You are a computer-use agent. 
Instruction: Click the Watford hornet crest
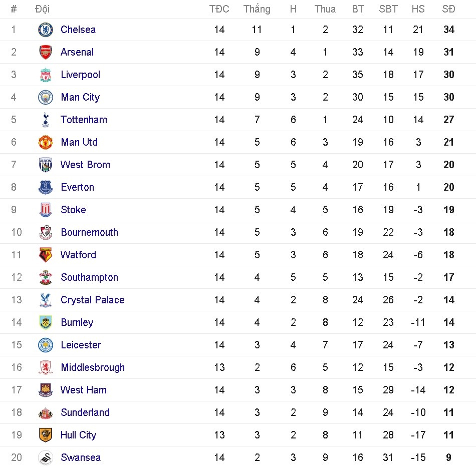click(45, 255)
